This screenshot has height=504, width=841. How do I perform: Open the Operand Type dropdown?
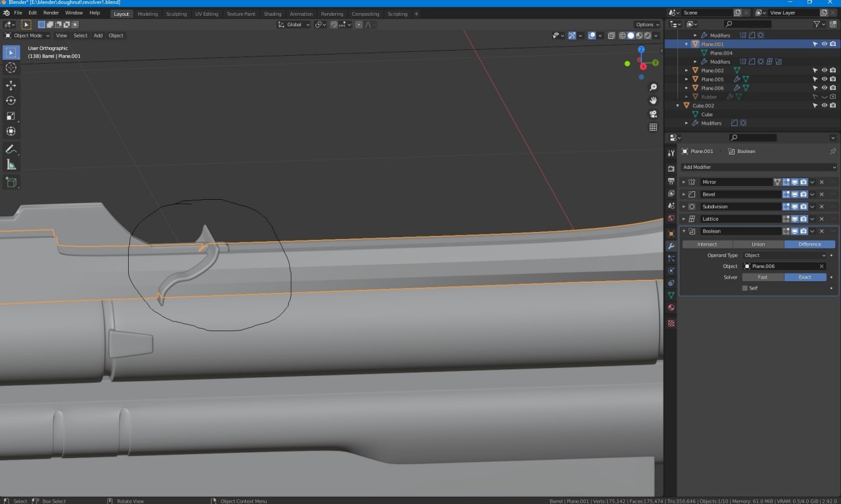coord(784,255)
